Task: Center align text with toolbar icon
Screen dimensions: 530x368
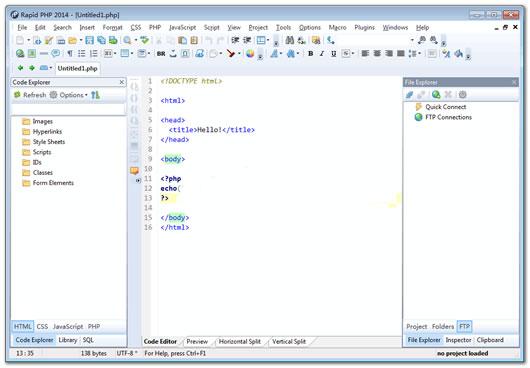Action: (x=377, y=53)
